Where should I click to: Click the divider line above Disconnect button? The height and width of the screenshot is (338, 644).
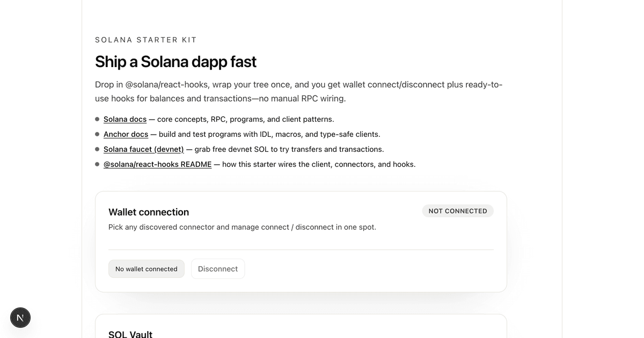(301, 248)
